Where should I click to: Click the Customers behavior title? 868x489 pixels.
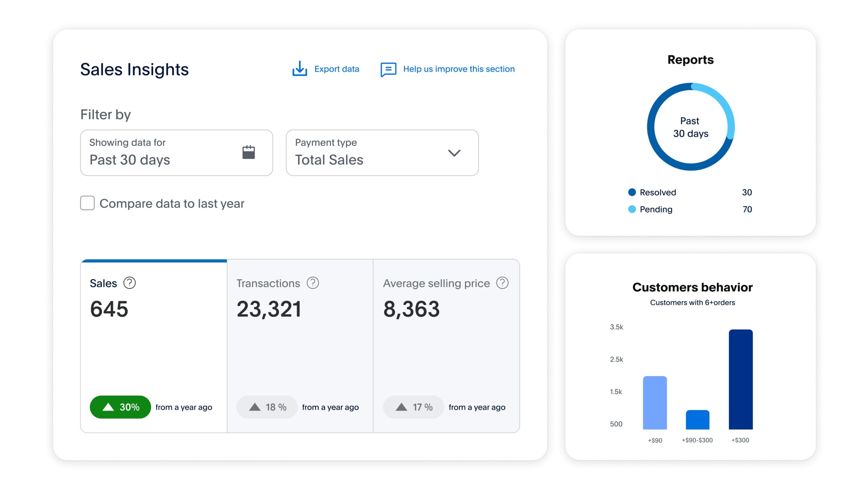pyautogui.click(x=692, y=287)
